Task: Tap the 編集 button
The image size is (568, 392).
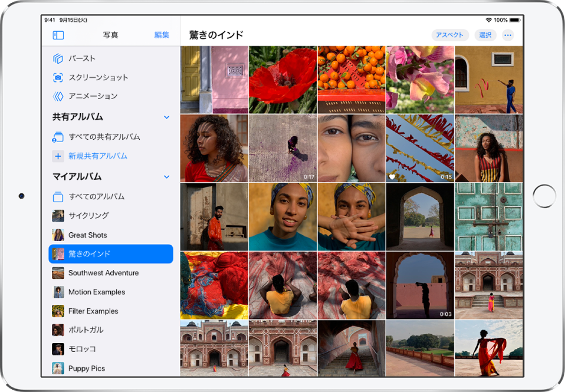Action: click(163, 35)
